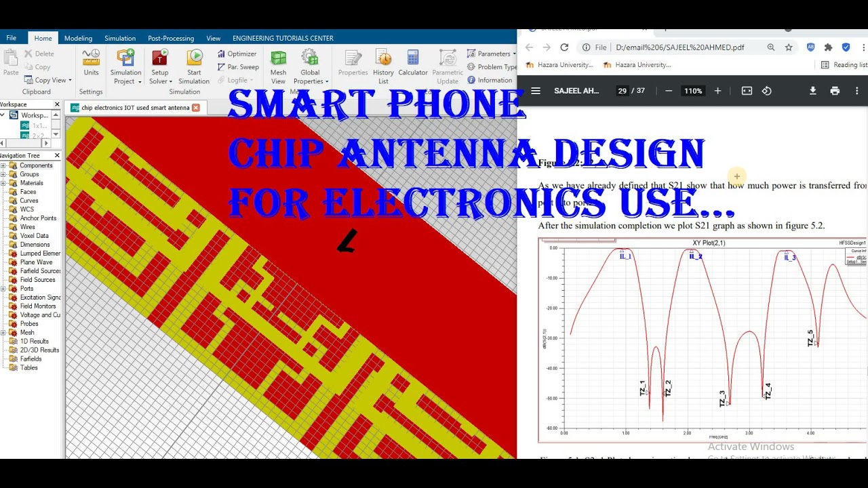This screenshot has height=488, width=868.
Task: Bookmark this page with the star
Action: coord(789,47)
